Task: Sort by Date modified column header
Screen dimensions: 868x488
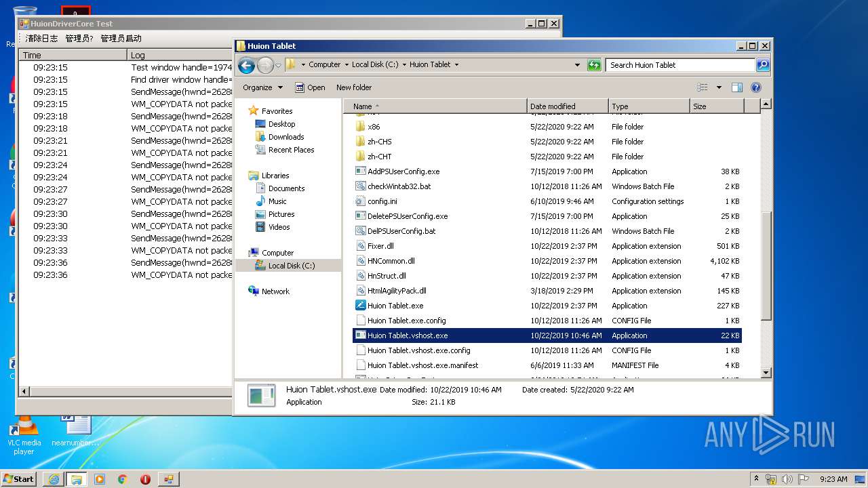Action: 568,106
